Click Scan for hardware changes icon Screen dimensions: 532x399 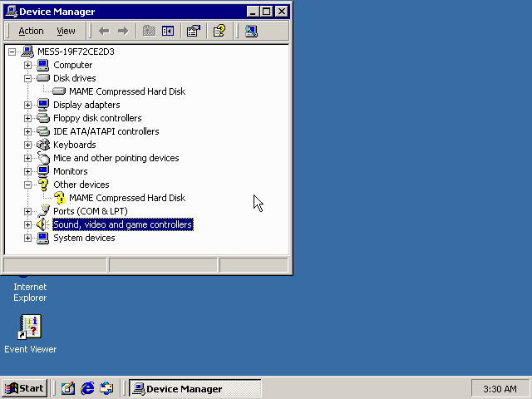pos(251,31)
